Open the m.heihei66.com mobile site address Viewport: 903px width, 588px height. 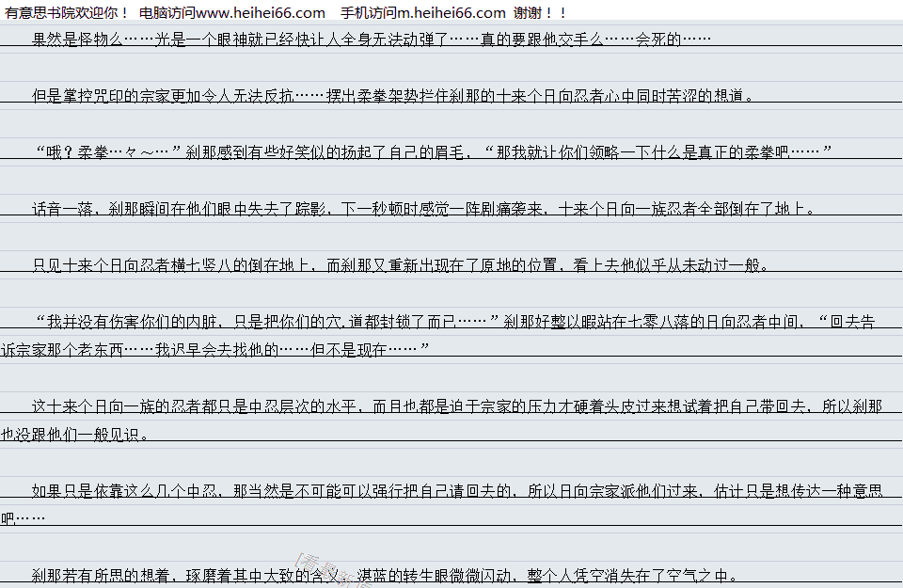(x=449, y=12)
